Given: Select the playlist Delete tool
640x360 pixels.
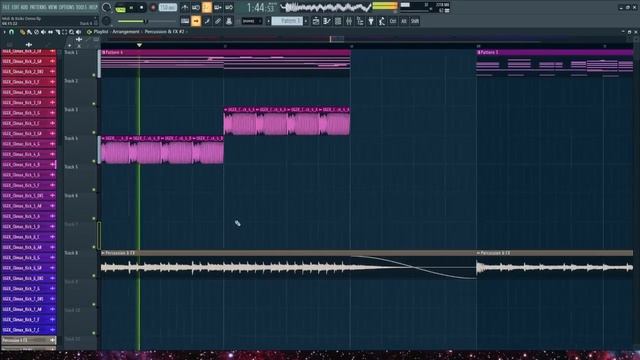Looking at the screenshot, I should (x=36, y=32).
